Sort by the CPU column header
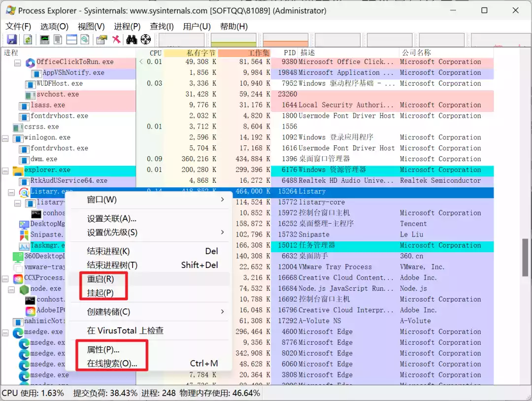The height and width of the screenshot is (401, 532). click(150, 53)
